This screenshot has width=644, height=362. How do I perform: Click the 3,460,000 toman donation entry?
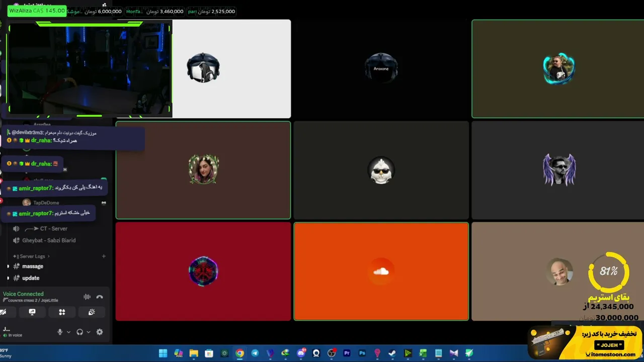tap(154, 11)
